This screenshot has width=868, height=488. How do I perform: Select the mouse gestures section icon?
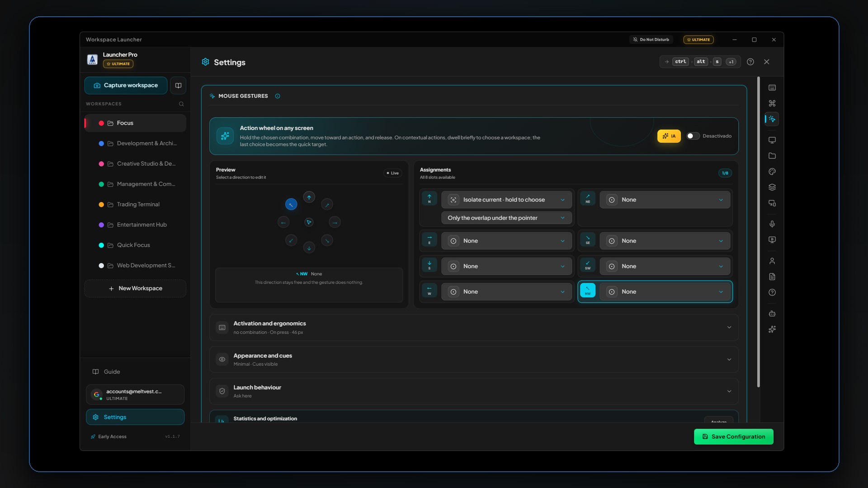(772, 119)
